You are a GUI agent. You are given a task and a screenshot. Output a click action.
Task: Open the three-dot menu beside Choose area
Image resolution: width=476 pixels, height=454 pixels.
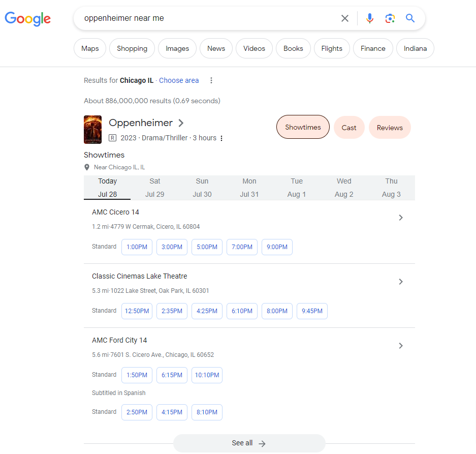211,80
